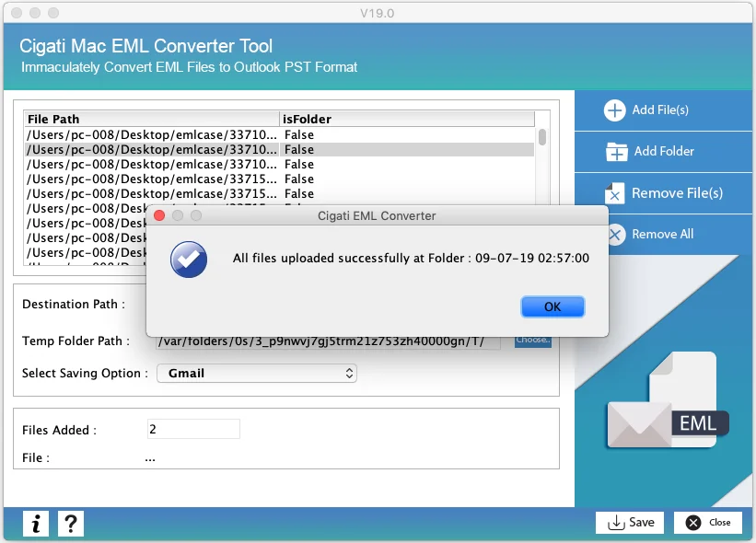Open the help question mark icon
This screenshot has width=756, height=543.
(x=71, y=524)
